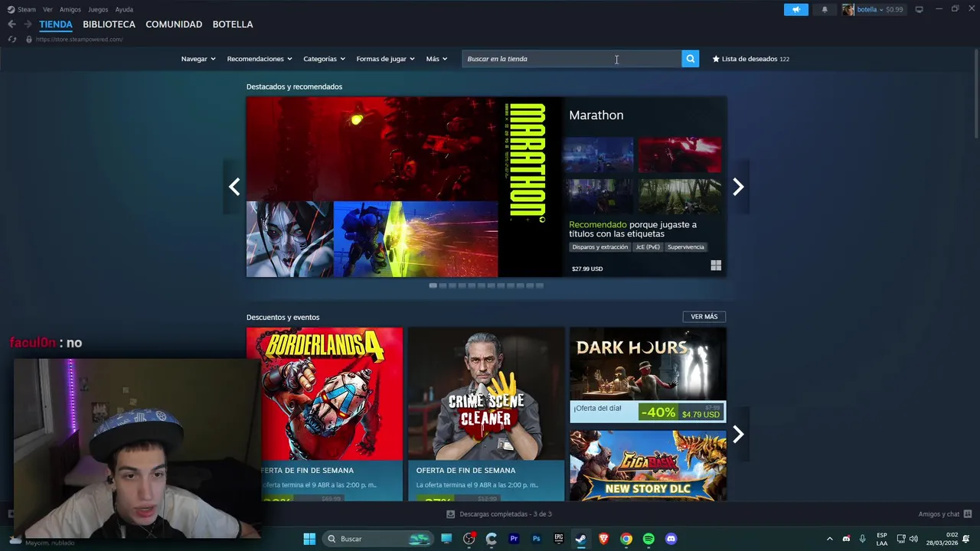Screen dimensions: 980x551
Task: Click the botella profile avatar
Action: pyautogui.click(x=848, y=9)
